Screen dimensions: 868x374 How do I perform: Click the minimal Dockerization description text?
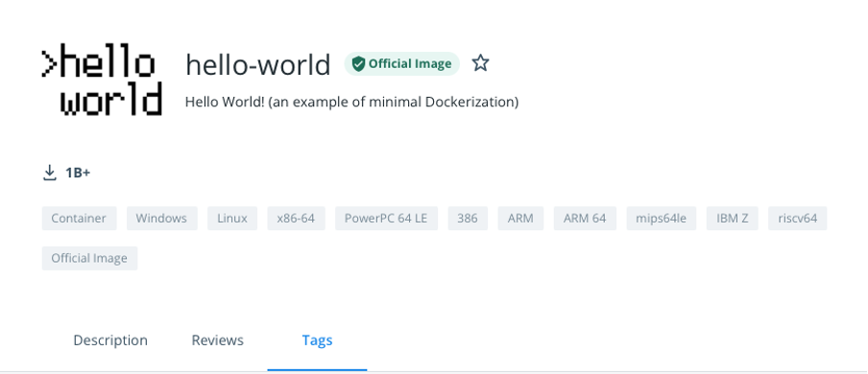tap(351, 102)
